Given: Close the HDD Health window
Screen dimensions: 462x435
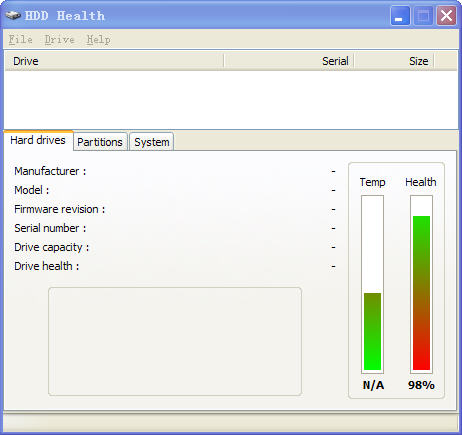Looking at the screenshot, I should [446, 15].
